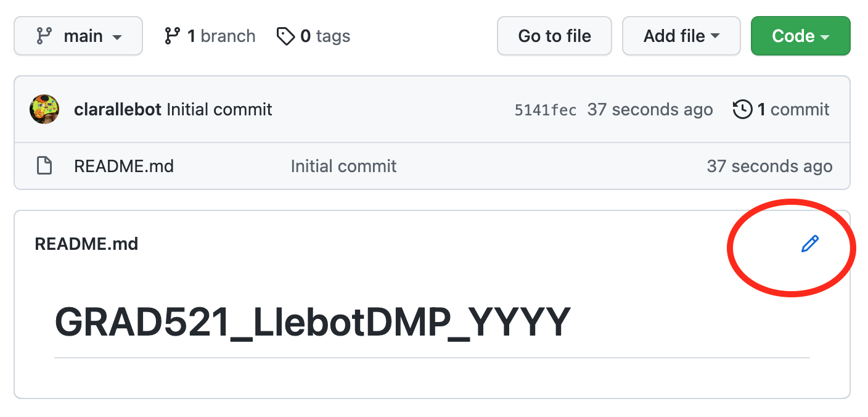Open the Add file dropdown

click(681, 35)
